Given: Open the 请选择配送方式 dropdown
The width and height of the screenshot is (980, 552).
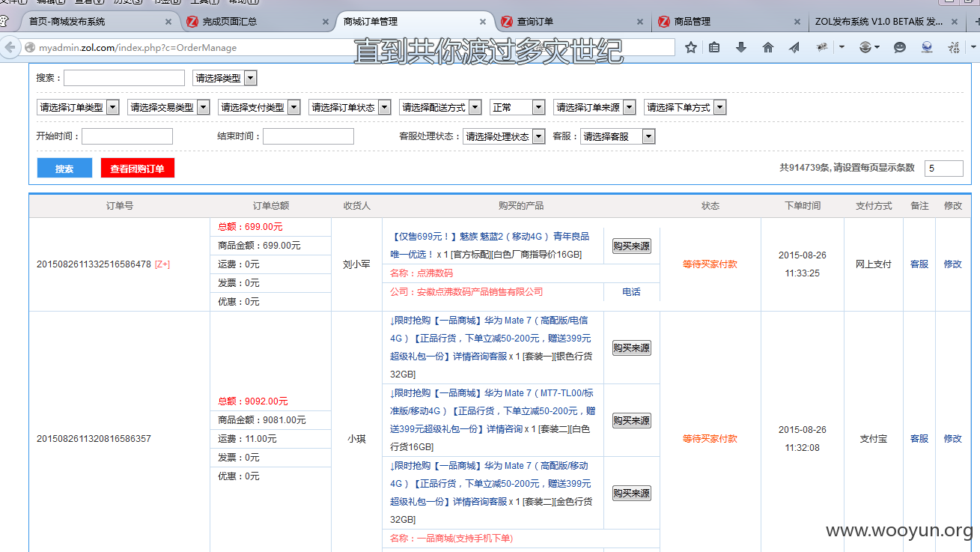Looking at the screenshot, I should click(440, 107).
